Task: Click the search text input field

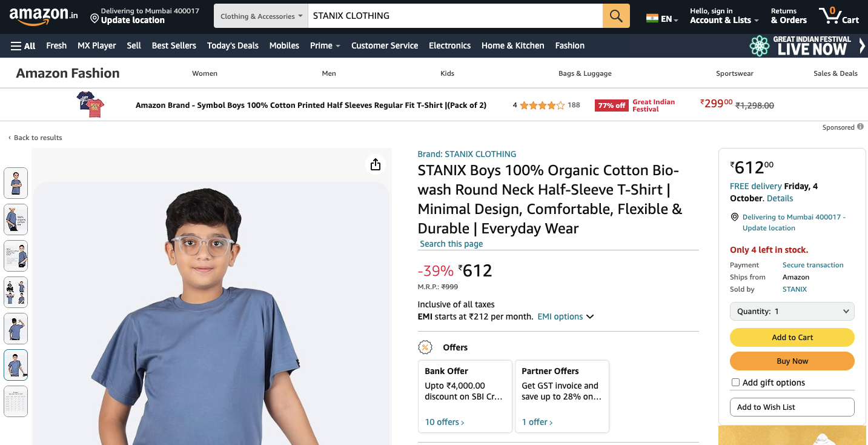Action: click(x=454, y=16)
